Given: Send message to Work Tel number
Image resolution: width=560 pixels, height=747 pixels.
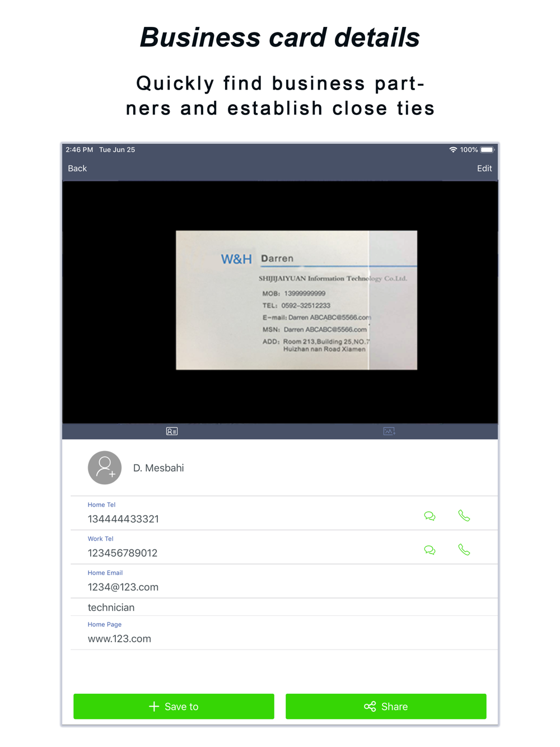Looking at the screenshot, I should point(430,550).
